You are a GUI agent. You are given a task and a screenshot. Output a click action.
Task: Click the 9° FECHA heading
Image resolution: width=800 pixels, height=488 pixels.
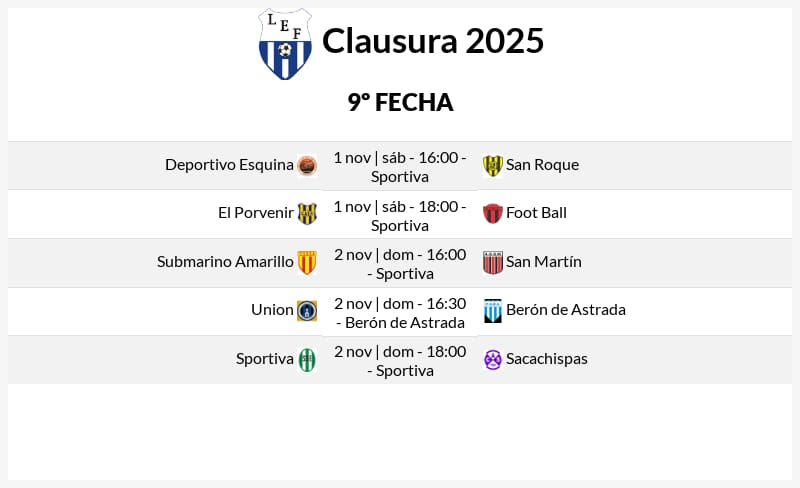400,102
